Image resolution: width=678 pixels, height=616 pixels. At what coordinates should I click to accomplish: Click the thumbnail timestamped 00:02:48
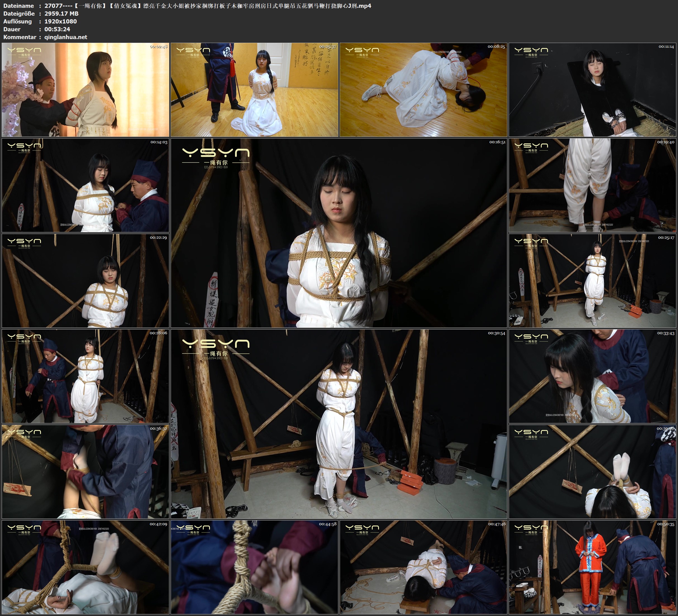pos(85,89)
